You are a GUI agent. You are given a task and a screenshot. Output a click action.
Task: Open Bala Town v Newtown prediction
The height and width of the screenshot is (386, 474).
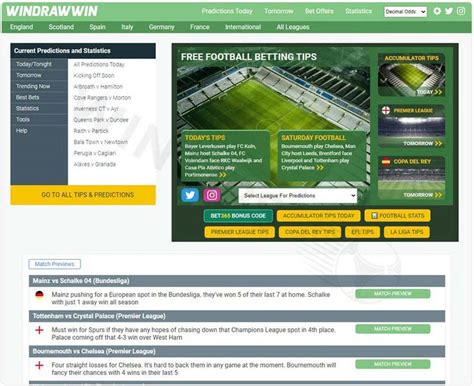100,142
